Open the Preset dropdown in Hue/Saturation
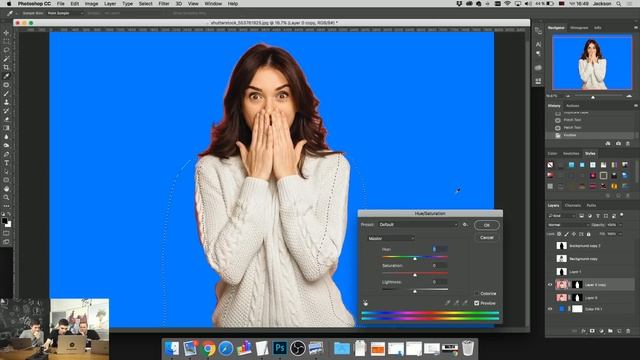 418,224
